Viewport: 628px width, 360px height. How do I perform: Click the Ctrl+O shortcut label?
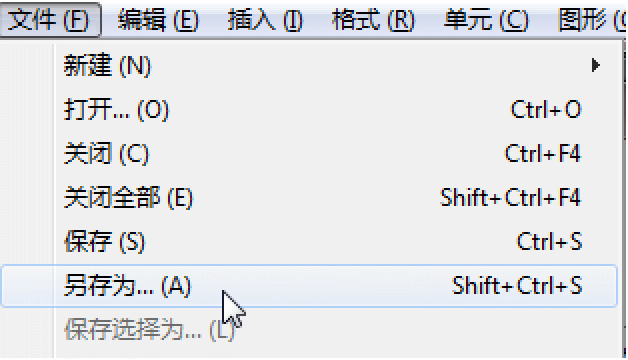[546, 109]
